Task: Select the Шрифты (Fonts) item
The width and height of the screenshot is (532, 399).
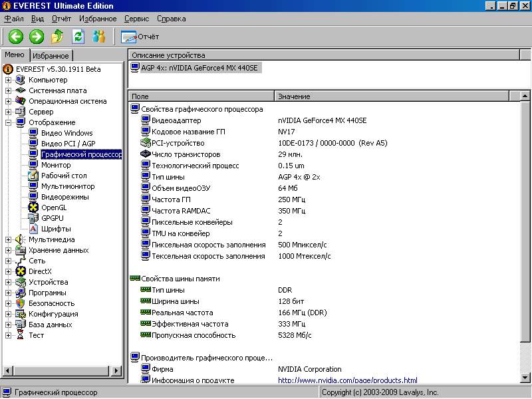Action: (55, 229)
